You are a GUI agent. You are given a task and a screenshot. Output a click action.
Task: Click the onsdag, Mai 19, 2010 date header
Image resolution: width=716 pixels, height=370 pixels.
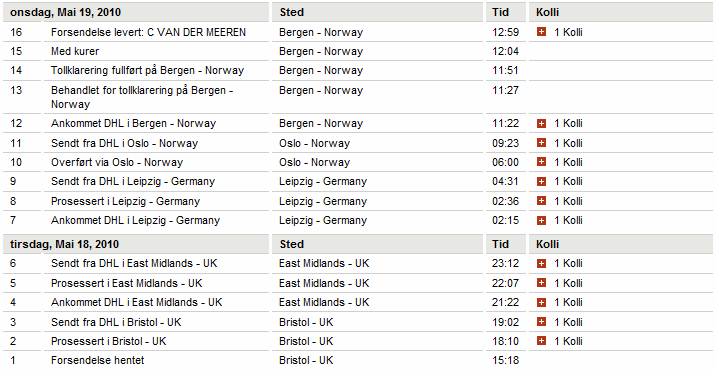click(65, 12)
